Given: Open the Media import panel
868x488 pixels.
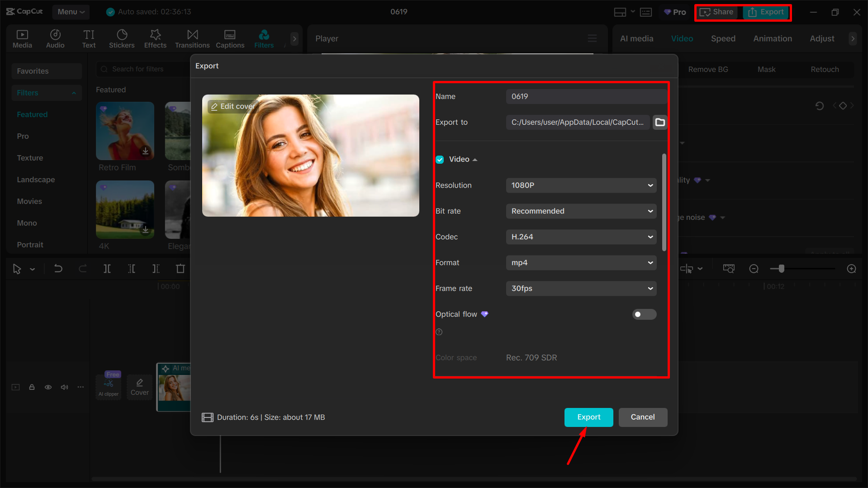Looking at the screenshot, I should (22, 38).
